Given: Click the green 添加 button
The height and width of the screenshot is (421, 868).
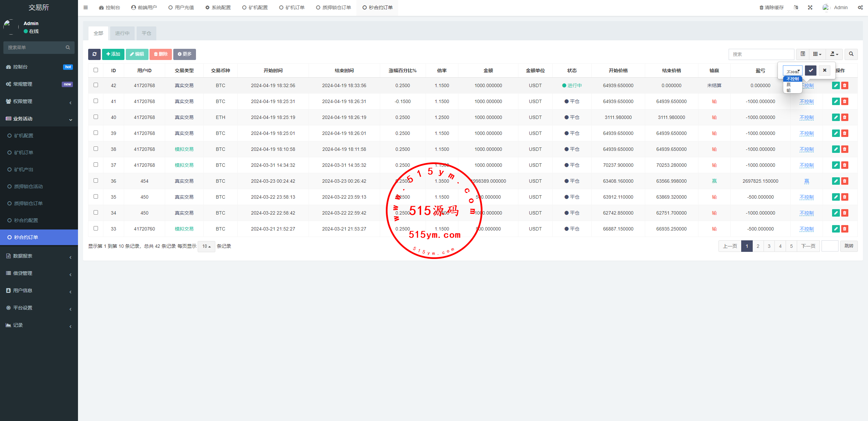Looking at the screenshot, I should click(113, 54).
